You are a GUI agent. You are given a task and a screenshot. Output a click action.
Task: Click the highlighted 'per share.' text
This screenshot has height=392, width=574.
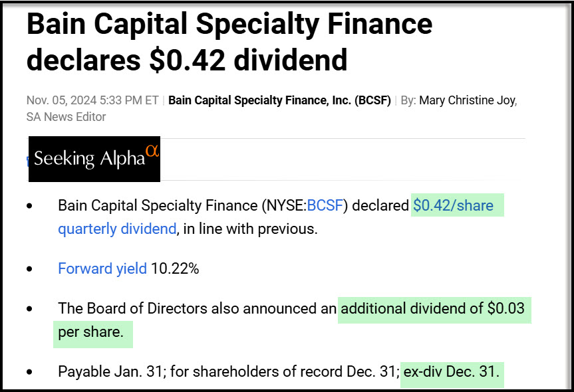[90, 332]
